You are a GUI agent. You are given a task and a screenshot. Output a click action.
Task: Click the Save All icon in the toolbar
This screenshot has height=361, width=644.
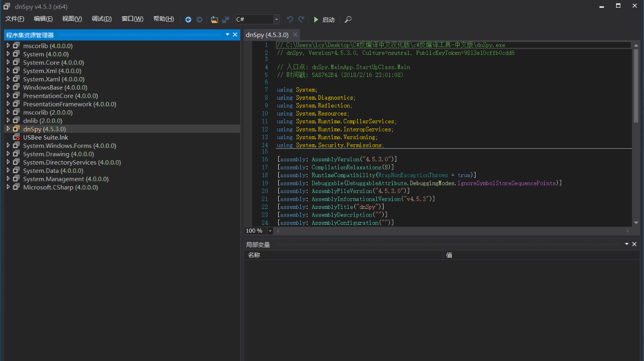pos(225,19)
